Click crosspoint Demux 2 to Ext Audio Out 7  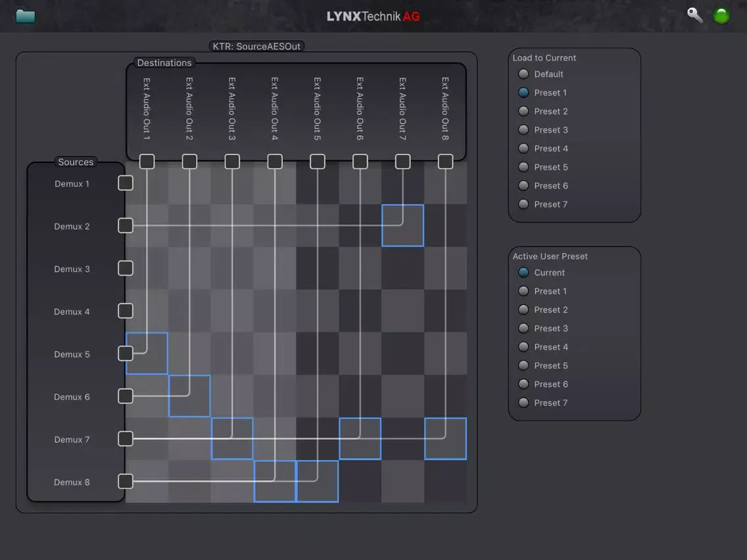coord(402,225)
